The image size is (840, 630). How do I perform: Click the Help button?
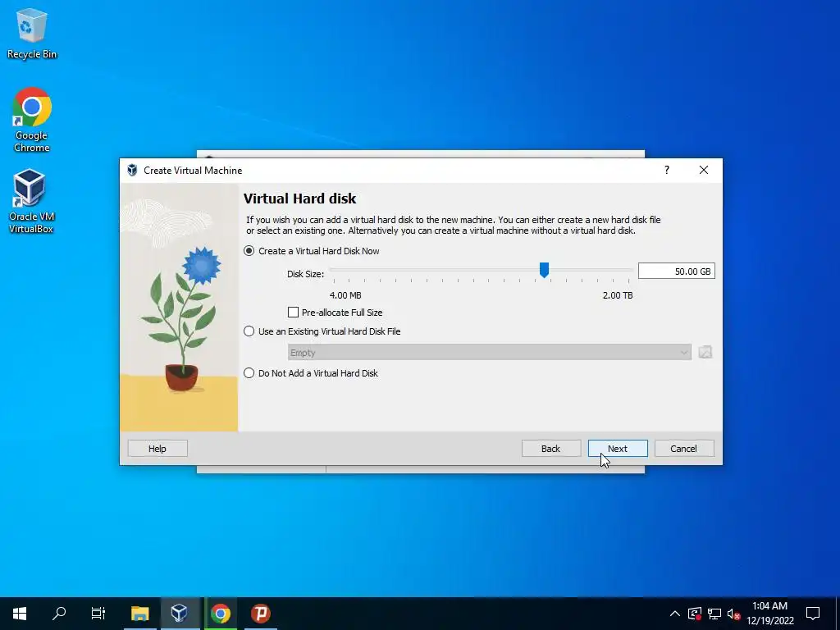tap(157, 449)
